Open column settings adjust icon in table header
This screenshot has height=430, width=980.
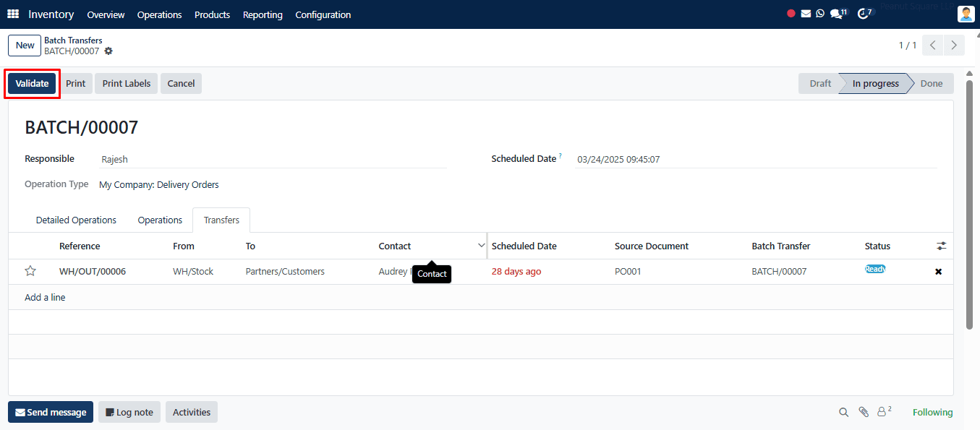click(941, 246)
